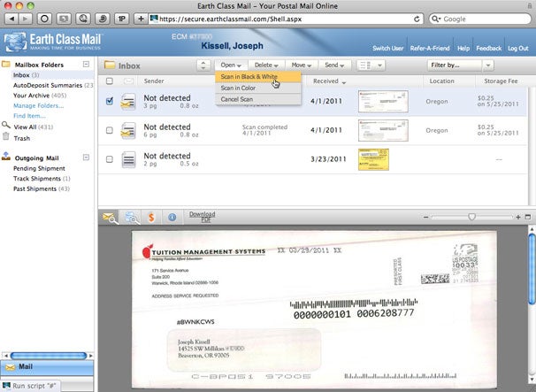
Task: Click the preview zoom slider handle
Action: tap(471, 217)
